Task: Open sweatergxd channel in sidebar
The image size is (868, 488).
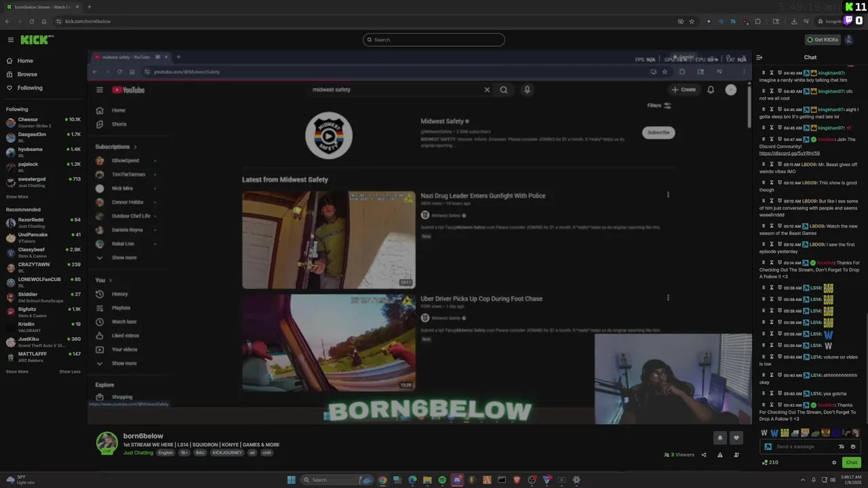Action: coord(42,182)
